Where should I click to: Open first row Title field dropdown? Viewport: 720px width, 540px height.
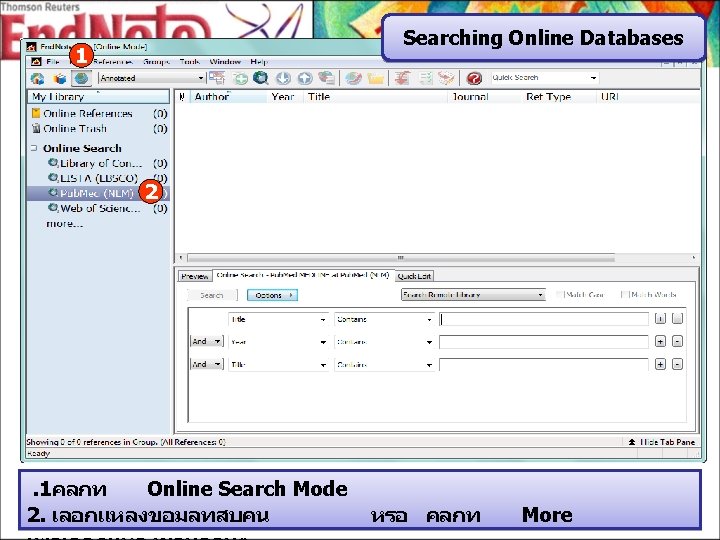pos(278,319)
